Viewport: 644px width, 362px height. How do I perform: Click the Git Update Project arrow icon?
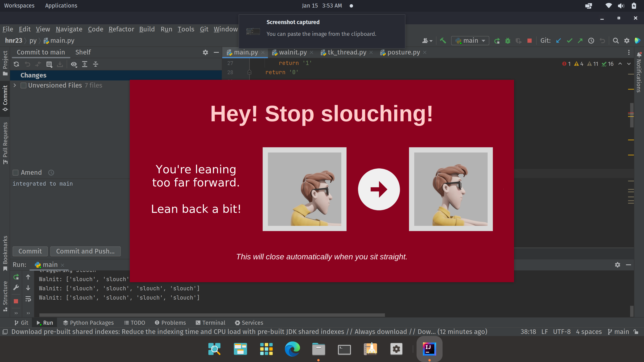558,41
